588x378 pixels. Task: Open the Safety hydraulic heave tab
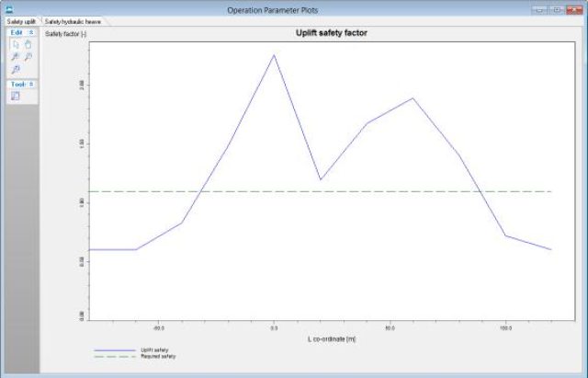(73, 20)
